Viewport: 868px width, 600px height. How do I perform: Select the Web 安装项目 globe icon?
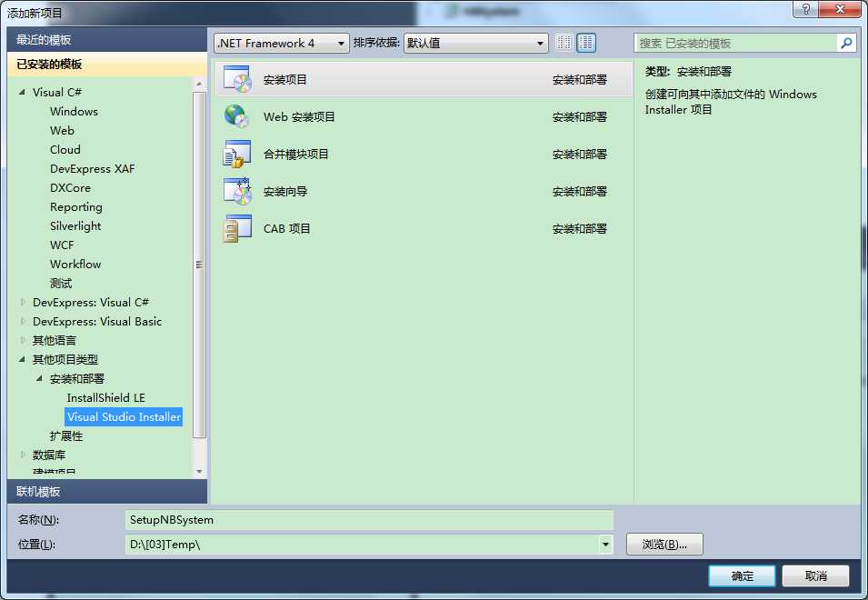[x=237, y=116]
